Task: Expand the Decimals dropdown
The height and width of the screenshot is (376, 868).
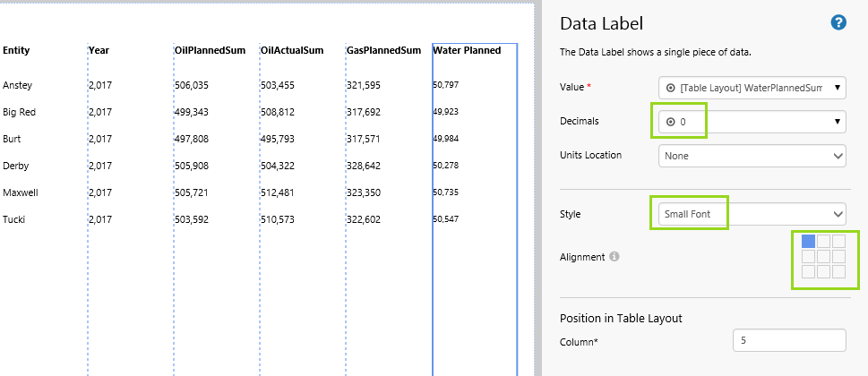Action: [x=752, y=121]
